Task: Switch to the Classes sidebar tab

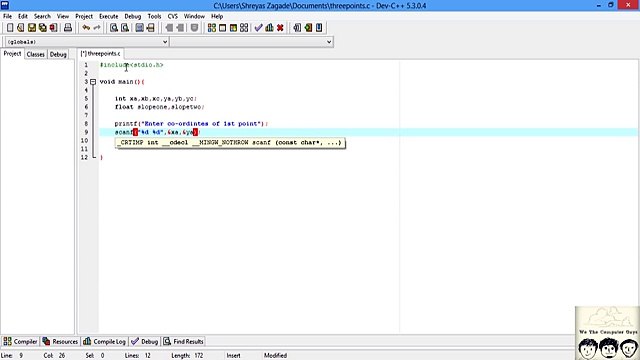Action: 36,54
